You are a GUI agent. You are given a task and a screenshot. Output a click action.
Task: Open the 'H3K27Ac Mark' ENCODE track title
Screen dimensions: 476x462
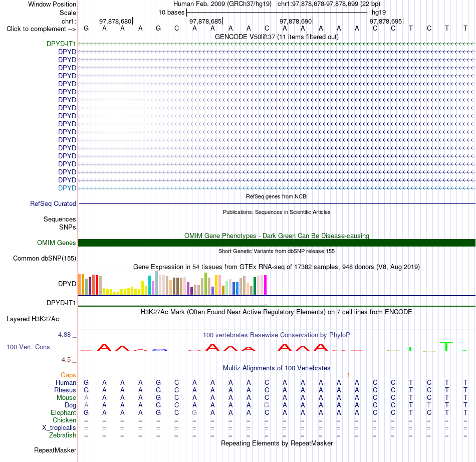277,312
